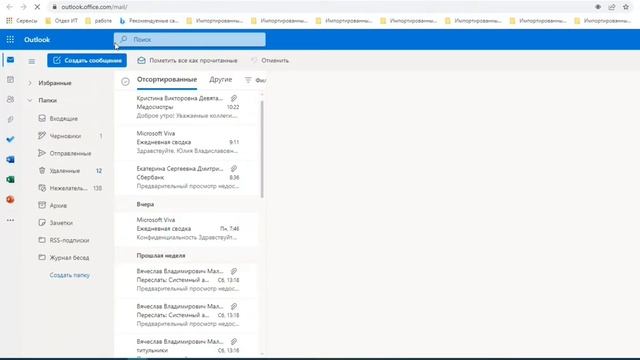Open To Do checkmark app
The width and height of the screenshot is (640, 360).
11,139
